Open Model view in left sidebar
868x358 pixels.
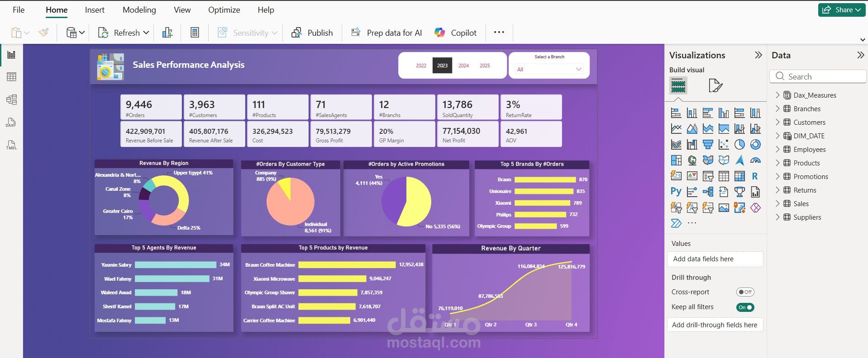pos(11,99)
